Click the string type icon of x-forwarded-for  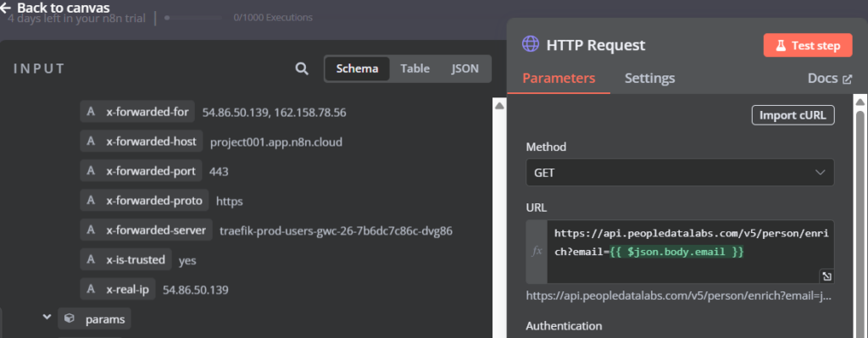point(91,112)
